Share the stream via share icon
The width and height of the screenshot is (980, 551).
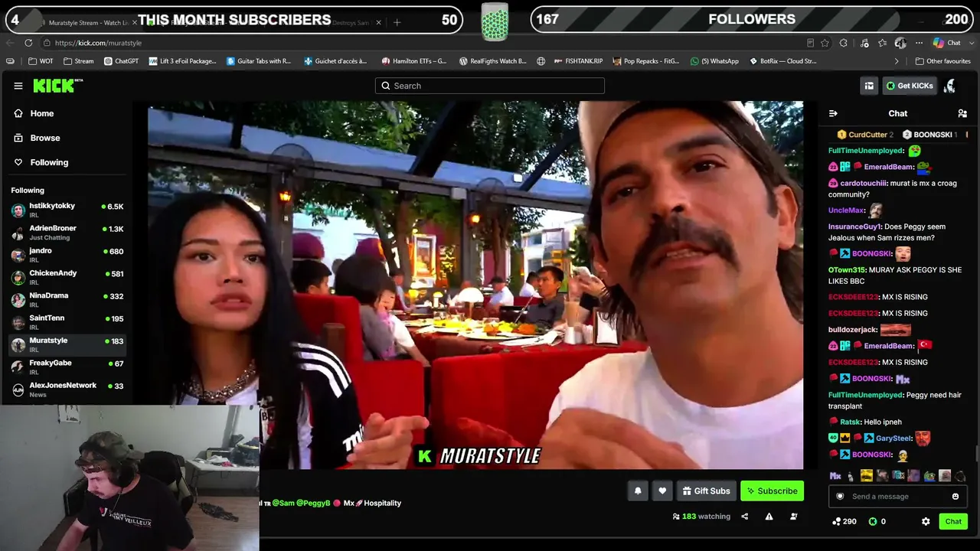pos(744,517)
